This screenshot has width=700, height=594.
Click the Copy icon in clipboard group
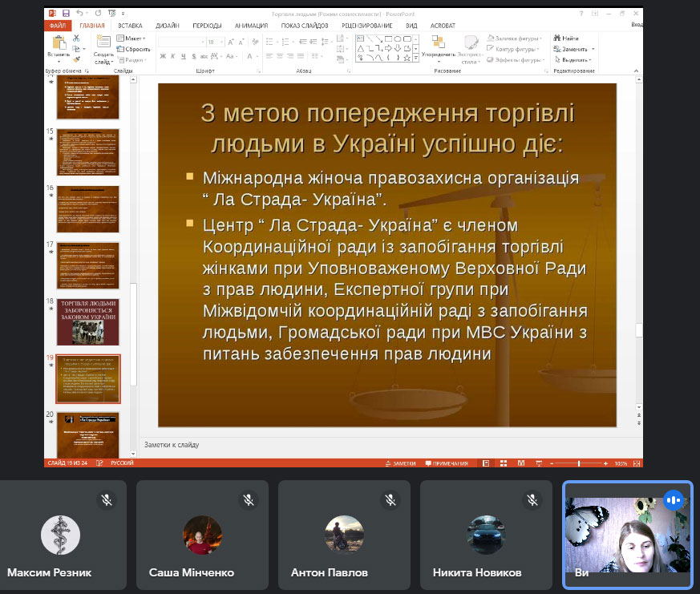(76, 49)
